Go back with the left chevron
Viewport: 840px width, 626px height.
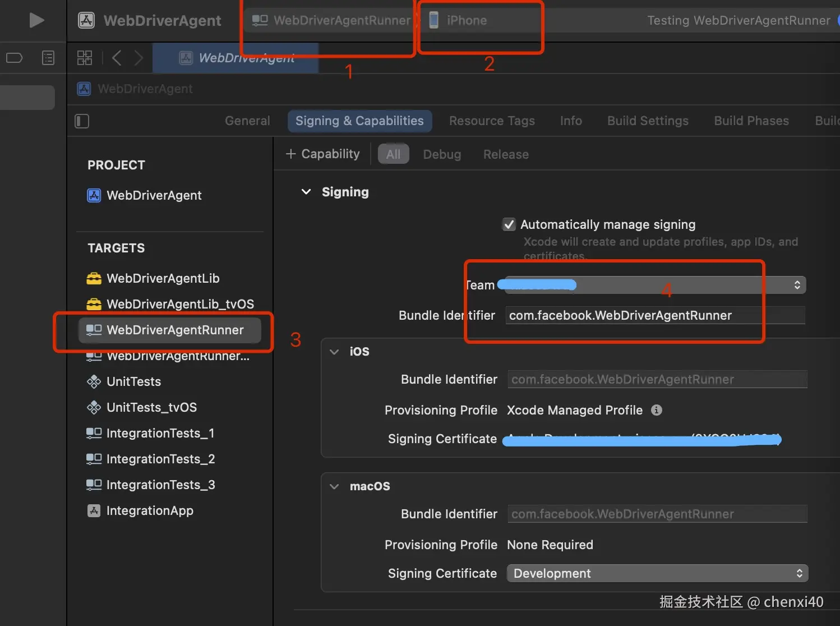[117, 58]
